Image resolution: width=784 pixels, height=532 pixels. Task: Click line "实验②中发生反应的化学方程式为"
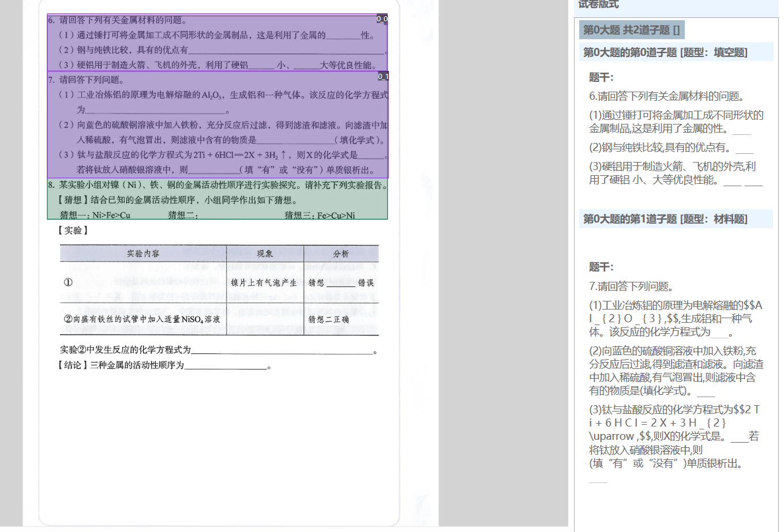[x=219, y=350]
